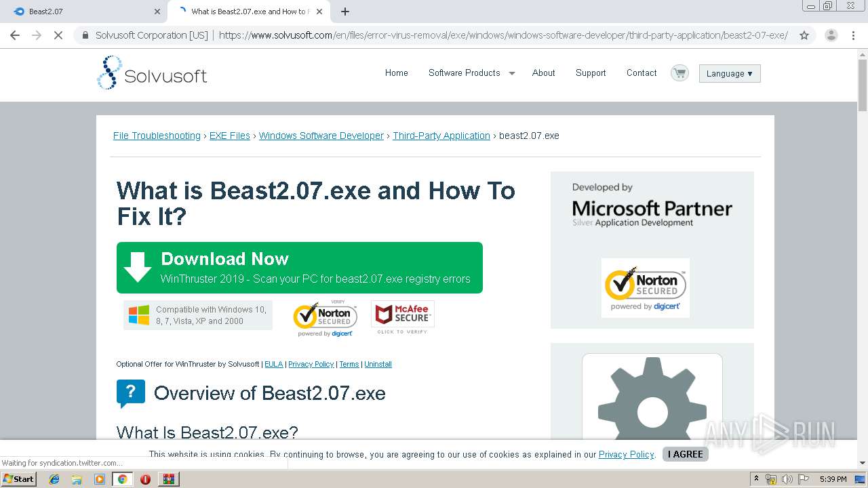This screenshot has width=868, height=488.
Task: Open the Terms link
Action: 349,364
